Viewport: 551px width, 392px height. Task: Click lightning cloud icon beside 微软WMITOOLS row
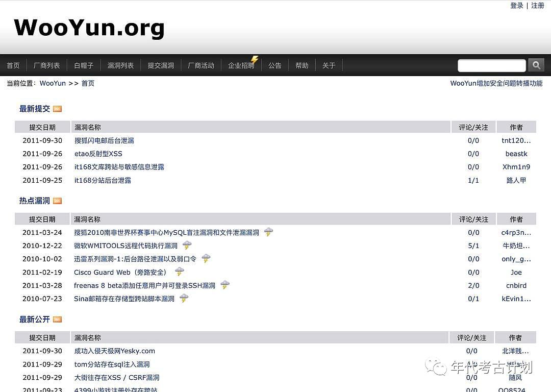[187, 245]
